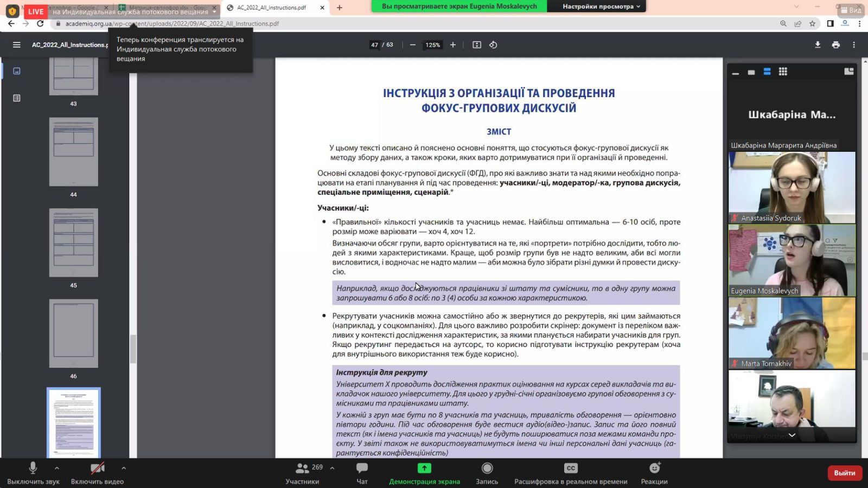
Task: Open the PDF viewer sidebar menu
Action: click(x=17, y=45)
